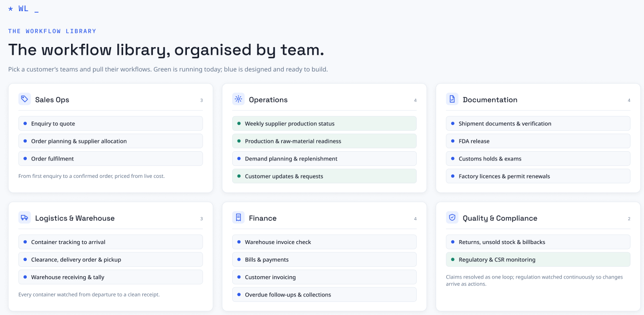Select the Order fulfilment workflow
644x315 pixels.
[110, 158]
